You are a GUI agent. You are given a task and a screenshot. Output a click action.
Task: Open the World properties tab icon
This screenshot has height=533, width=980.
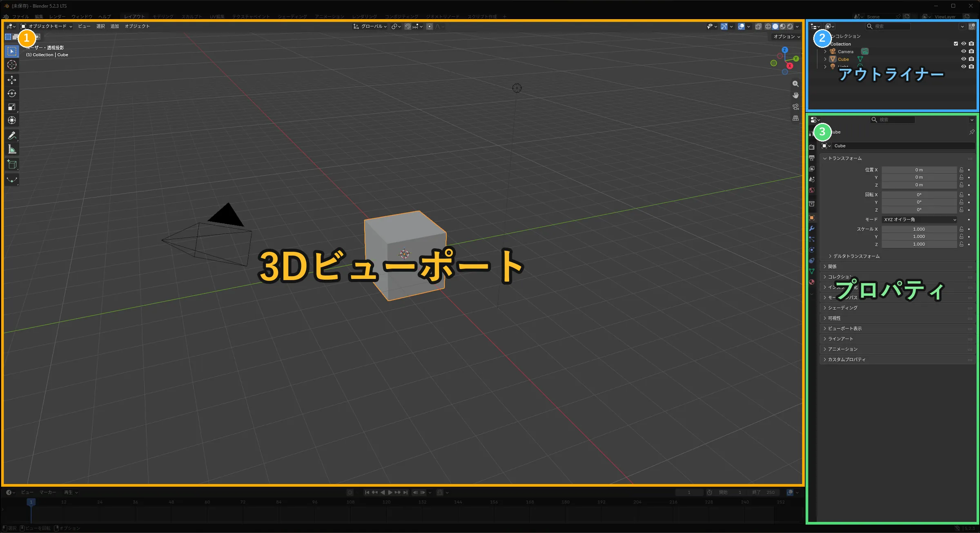click(812, 190)
